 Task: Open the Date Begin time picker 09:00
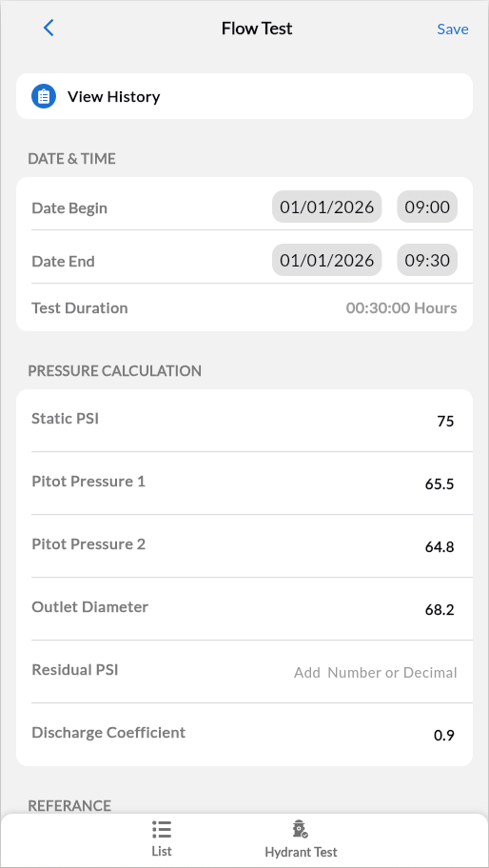[427, 207]
